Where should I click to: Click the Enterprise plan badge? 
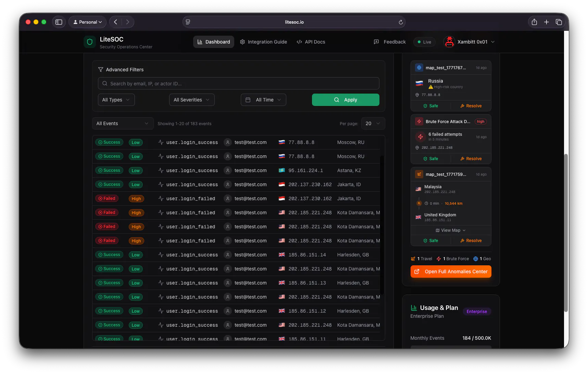[x=477, y=312]
